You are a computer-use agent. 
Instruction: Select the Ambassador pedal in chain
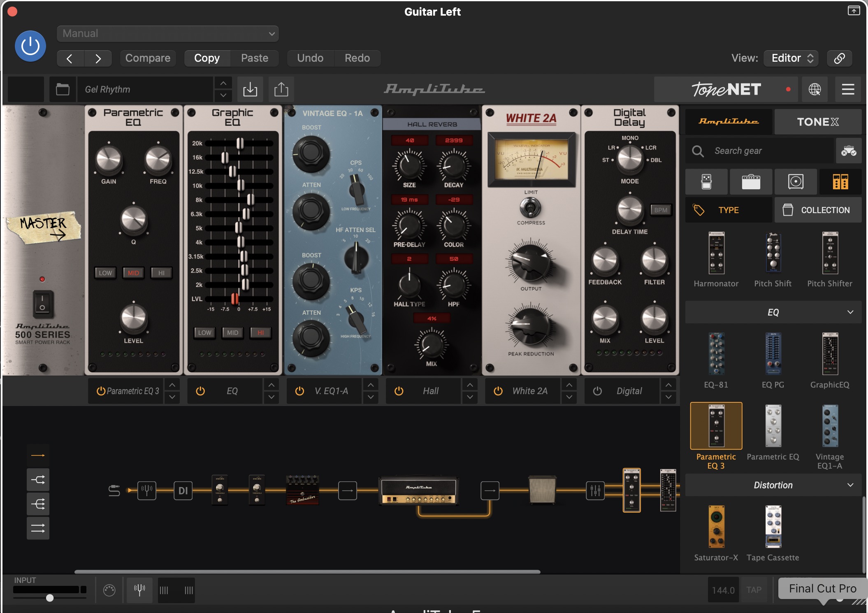click(302, 490)
